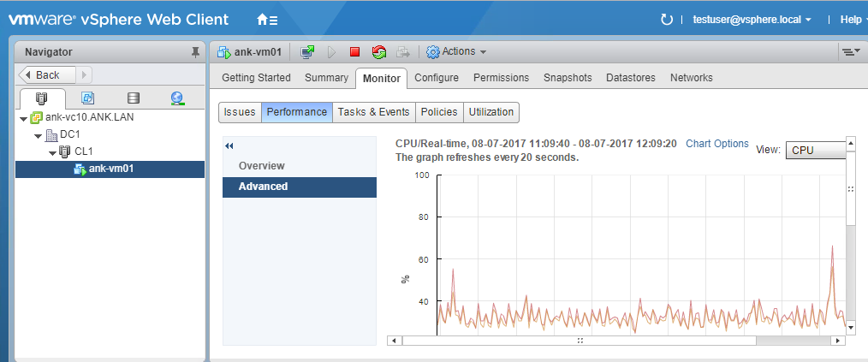The image size is (868, 362).
Task: Collapse the Overview/Advanced side pane
Action: coord(229,146)
